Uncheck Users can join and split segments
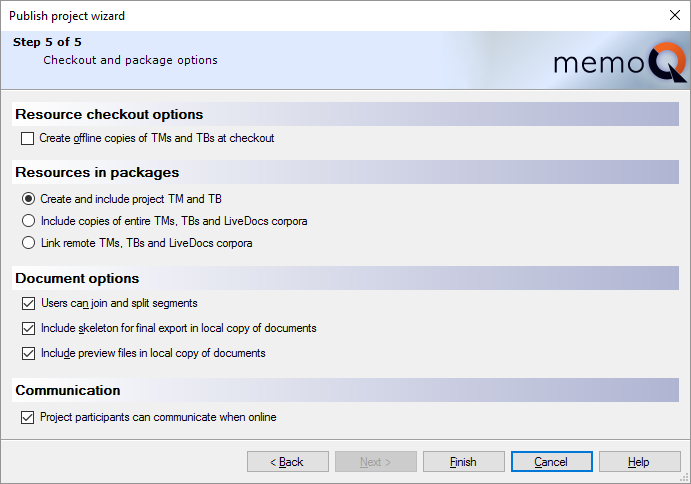Viewport: 691px width, 484px height. [x=28, y=303]
